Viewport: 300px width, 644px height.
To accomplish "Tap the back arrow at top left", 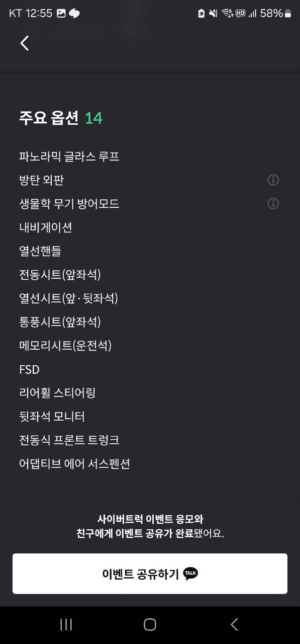I will pyautogui.click(x=24, y=43).
